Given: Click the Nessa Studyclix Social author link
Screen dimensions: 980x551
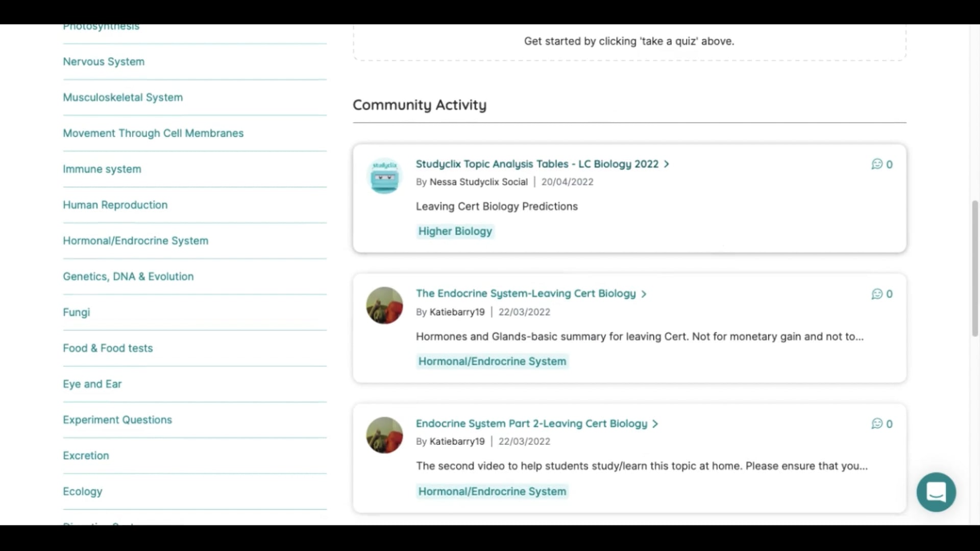Looking at the screenshot, I should (x=479, y=182).
